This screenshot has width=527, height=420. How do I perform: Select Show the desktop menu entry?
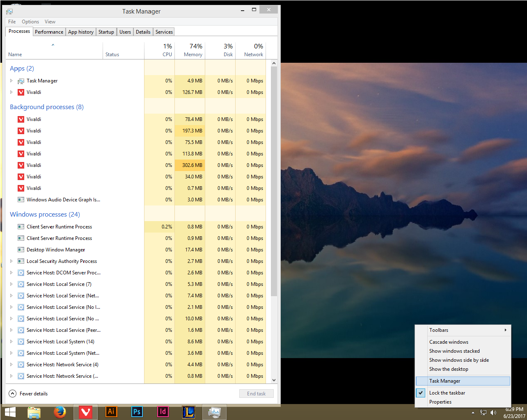pyautogui.click(x=463, y=369)
